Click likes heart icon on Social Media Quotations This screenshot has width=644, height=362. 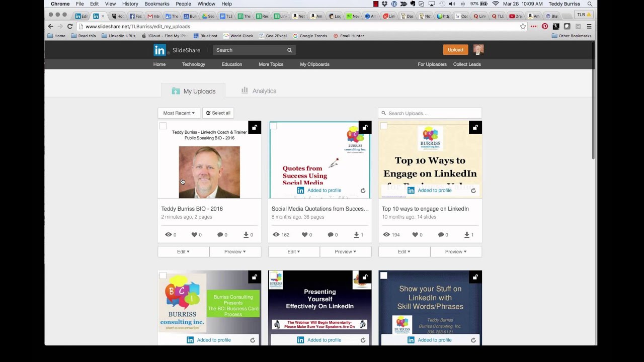click(x=305, y=235)
